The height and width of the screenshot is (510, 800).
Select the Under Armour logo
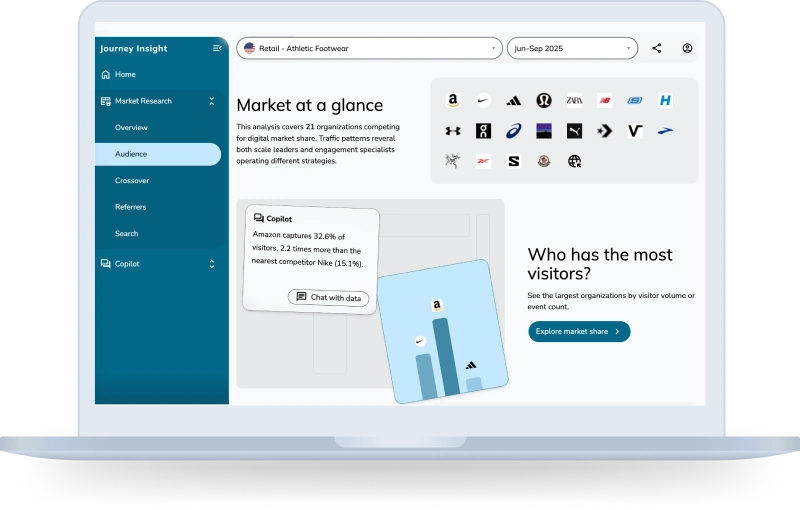pyautogui.click(x=453, y=131)
